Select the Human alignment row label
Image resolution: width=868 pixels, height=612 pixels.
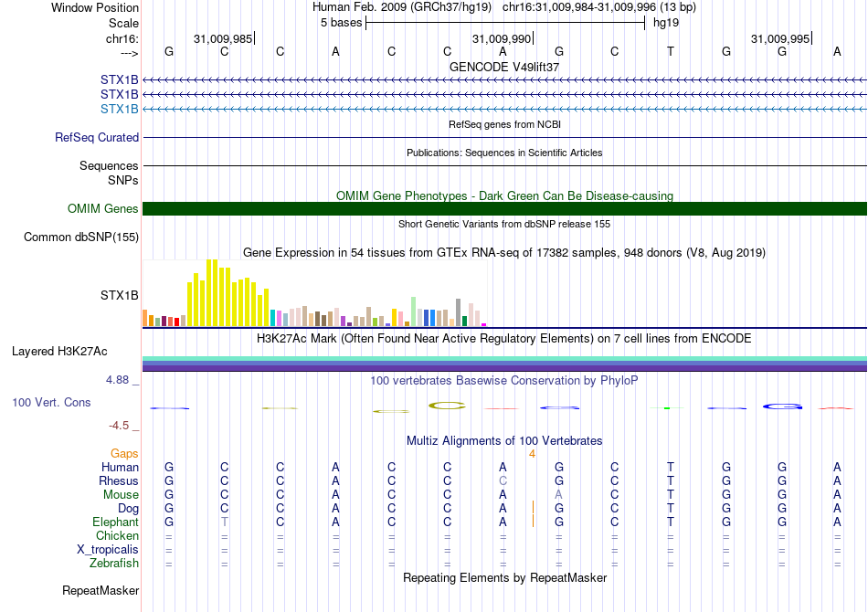tap(120, 468)
